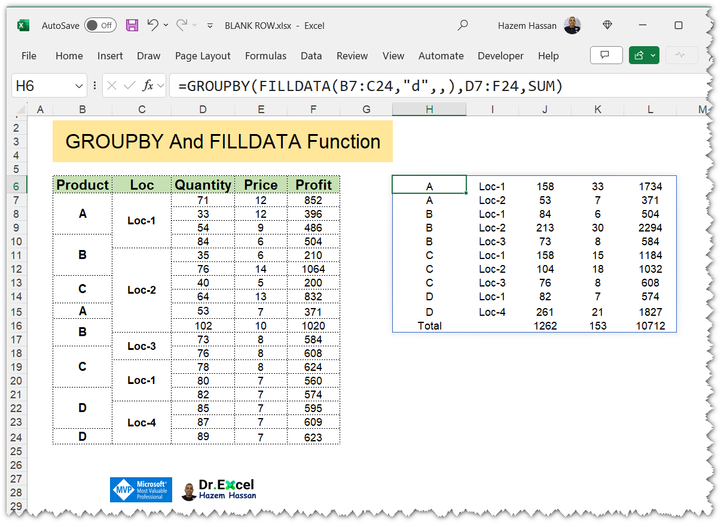Open the Developer tab
This screenshot has width=724, height=527.
501,56
